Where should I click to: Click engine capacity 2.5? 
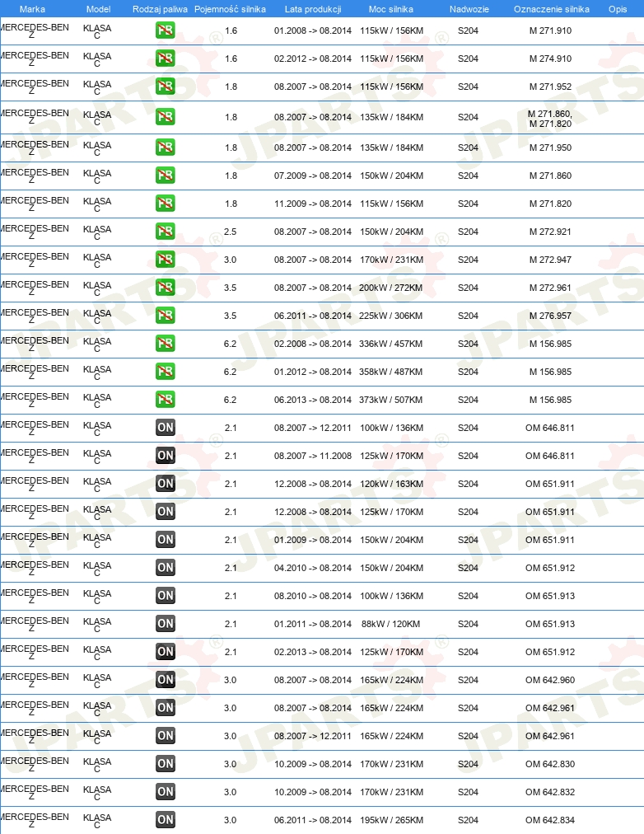(x=230, y=232)
